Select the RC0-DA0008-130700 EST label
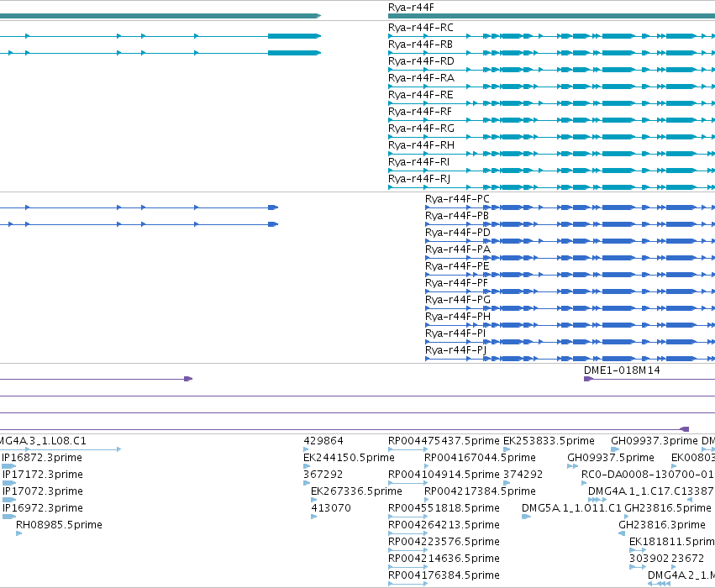This screenshot has height=588, width=715. (648, 475)
